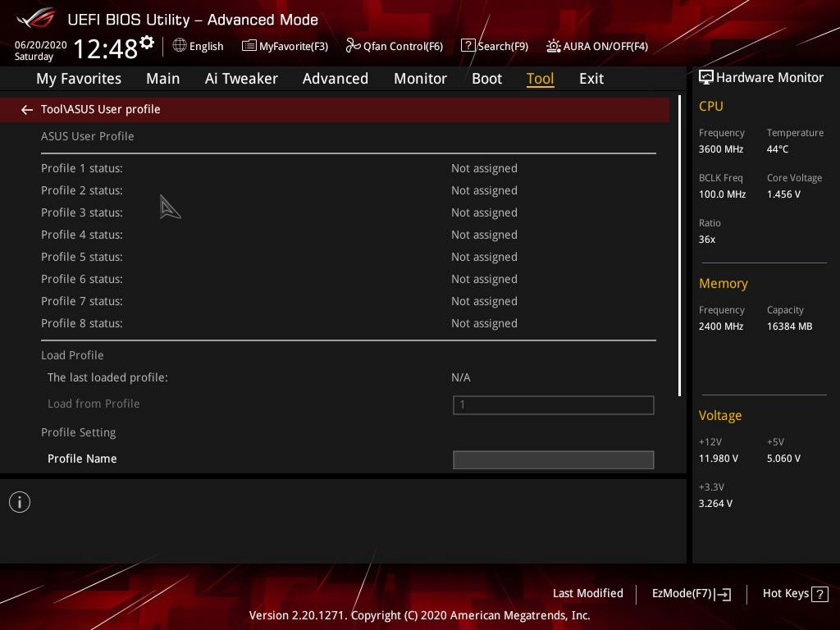Image resolution: width=840 pixels, height=630 pixels.
Task: Click the AURA light icon
Action: point(554,46)
